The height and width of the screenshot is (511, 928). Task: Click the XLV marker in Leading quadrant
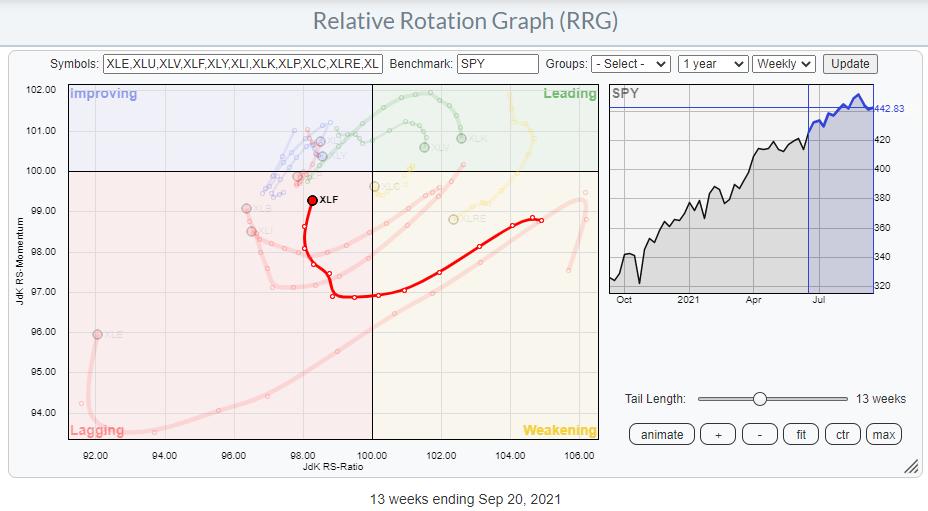[x=424, y=147]
